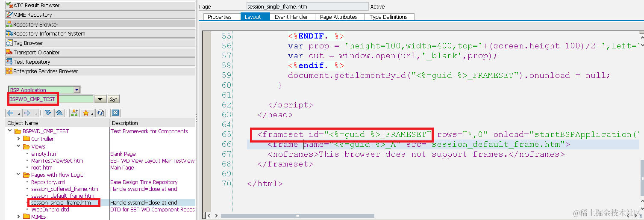Click the Expand all nodes icon

pos(48,113)
